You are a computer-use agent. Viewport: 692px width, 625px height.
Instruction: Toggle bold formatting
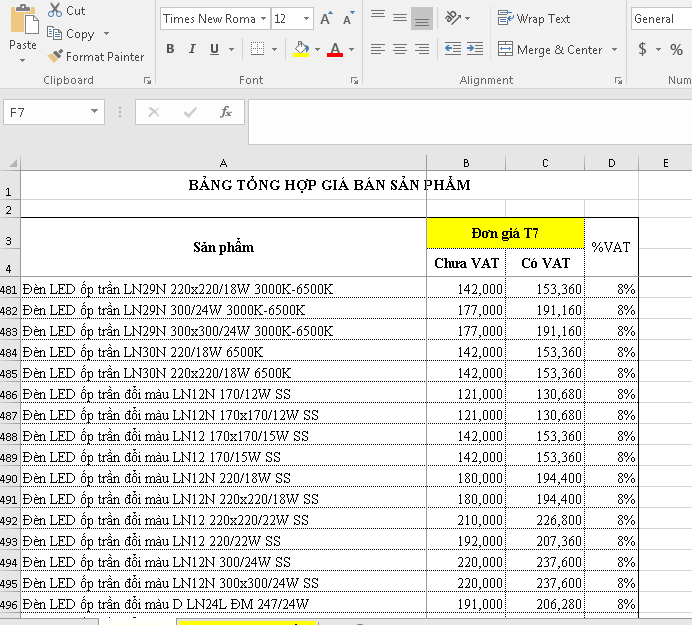click(x=170, y=49)
